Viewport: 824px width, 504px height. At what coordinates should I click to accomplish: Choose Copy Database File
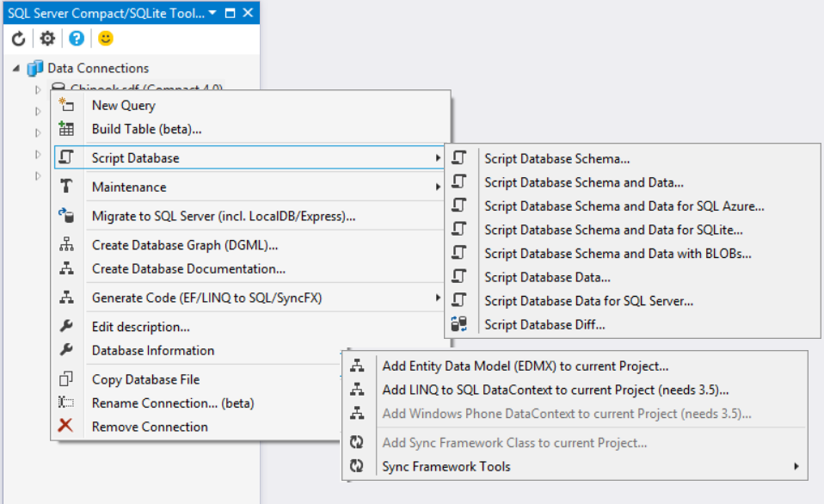tap(145, 379)
